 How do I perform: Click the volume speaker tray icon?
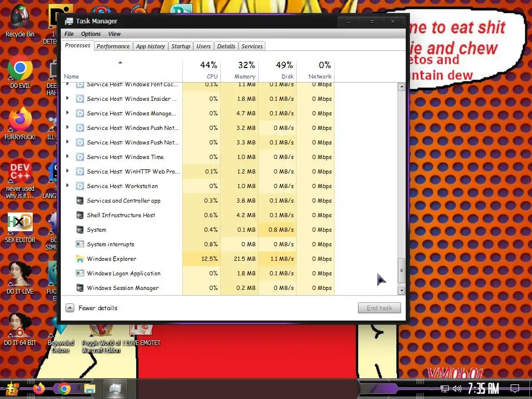[457, 389]
